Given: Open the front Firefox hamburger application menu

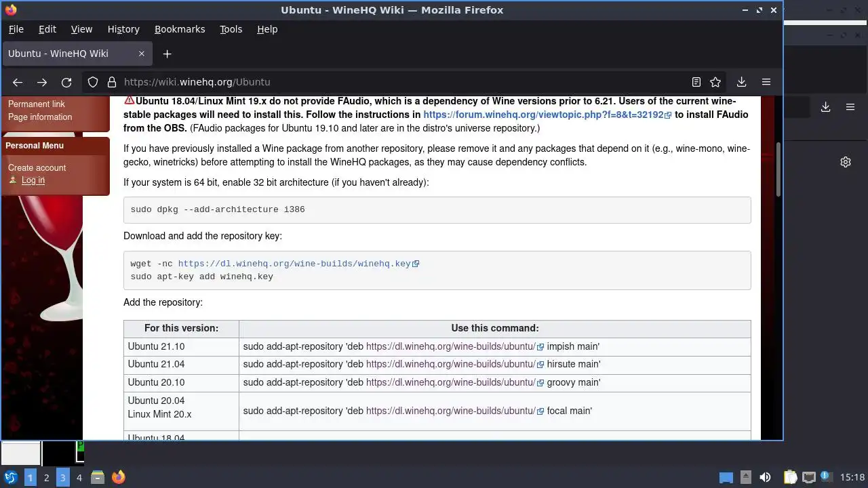Looking at the screenshot, I should click(766, 82).
